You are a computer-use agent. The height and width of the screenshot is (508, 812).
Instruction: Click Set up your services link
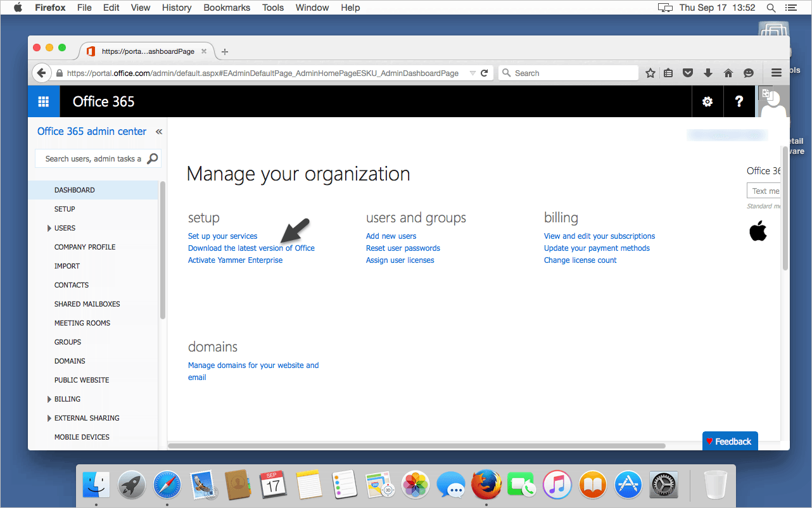coord(223,236)
